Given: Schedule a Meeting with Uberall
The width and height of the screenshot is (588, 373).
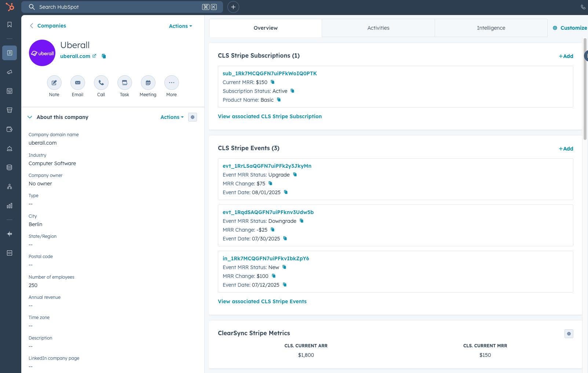Looking at the screenshot, I should point(148,83).
